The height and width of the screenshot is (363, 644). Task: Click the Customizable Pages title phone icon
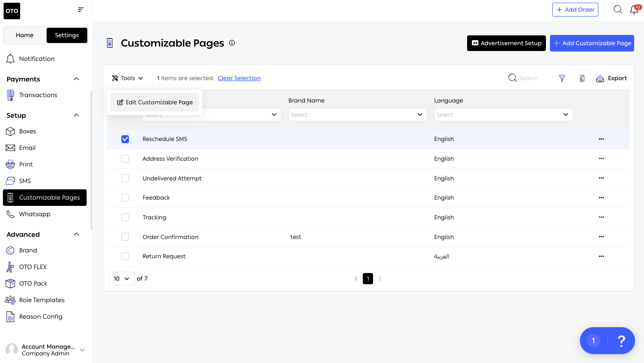[x=110, y=43]
